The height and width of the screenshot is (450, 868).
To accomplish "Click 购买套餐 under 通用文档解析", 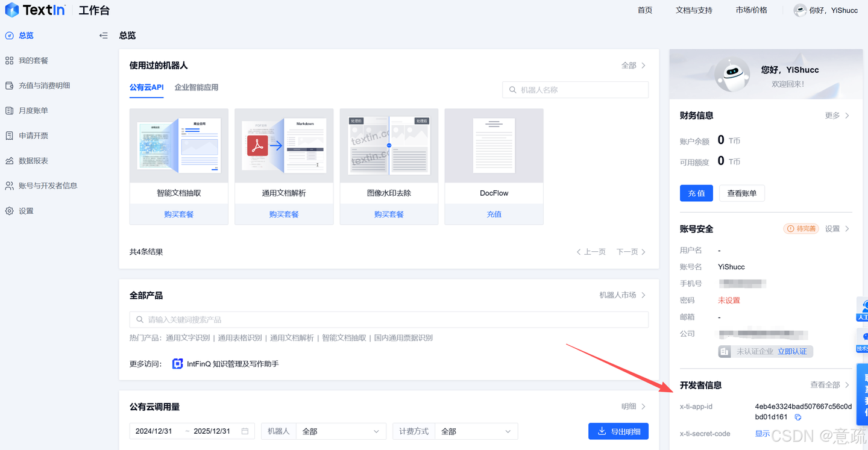I will coord(284,214).
